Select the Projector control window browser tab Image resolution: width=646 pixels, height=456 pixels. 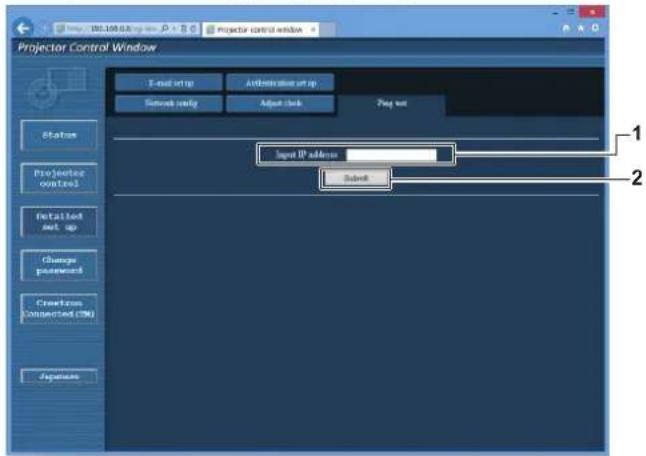coord(260,30)
